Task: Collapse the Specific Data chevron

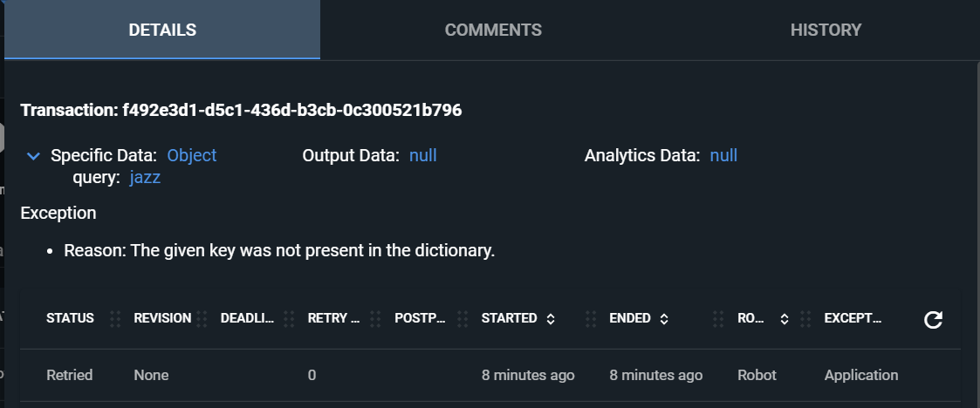Action: click(x=33, y=156)
